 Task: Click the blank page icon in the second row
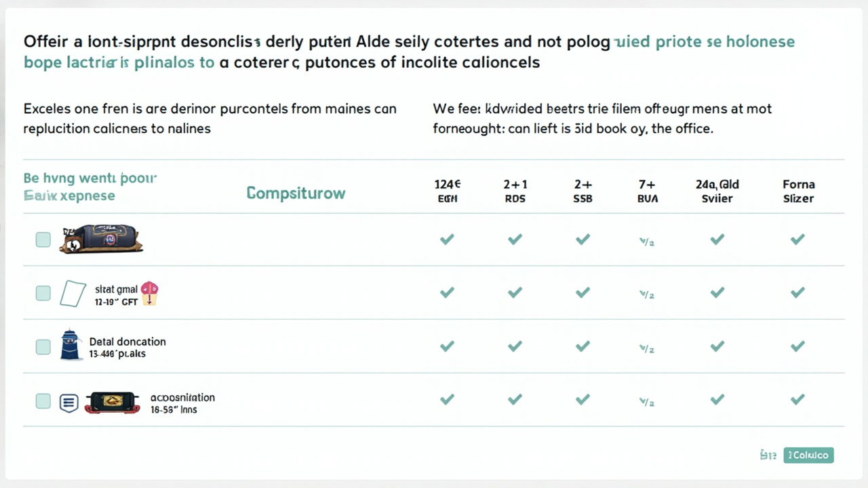[73, 293]
